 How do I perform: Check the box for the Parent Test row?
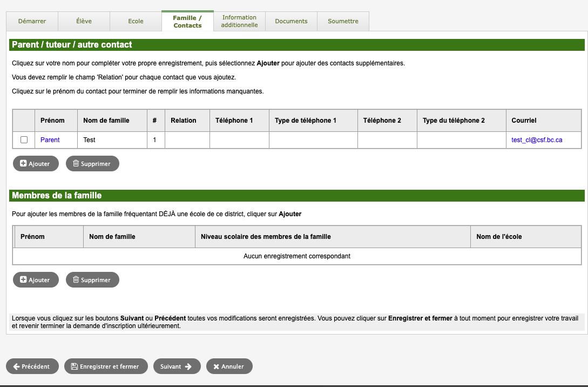point(24,140)
